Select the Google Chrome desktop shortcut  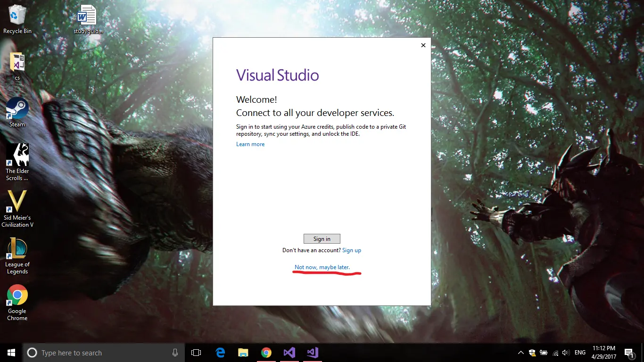pos(17,302)
